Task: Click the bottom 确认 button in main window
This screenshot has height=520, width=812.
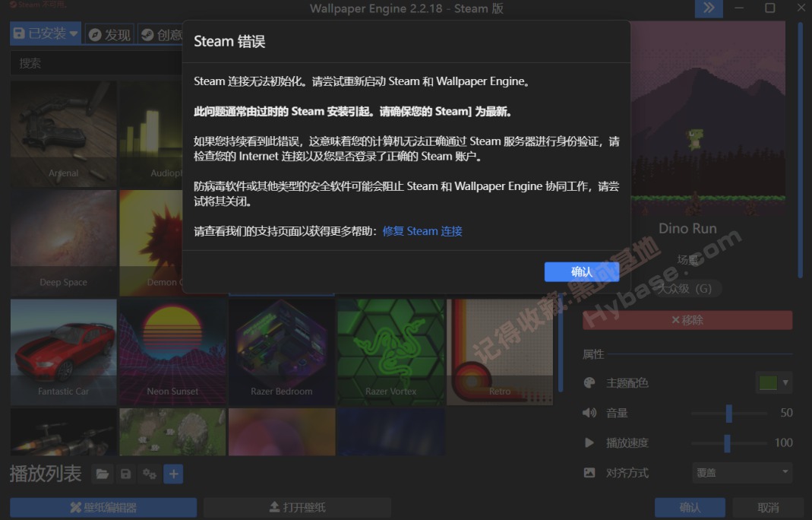Action: click(690, 508)
